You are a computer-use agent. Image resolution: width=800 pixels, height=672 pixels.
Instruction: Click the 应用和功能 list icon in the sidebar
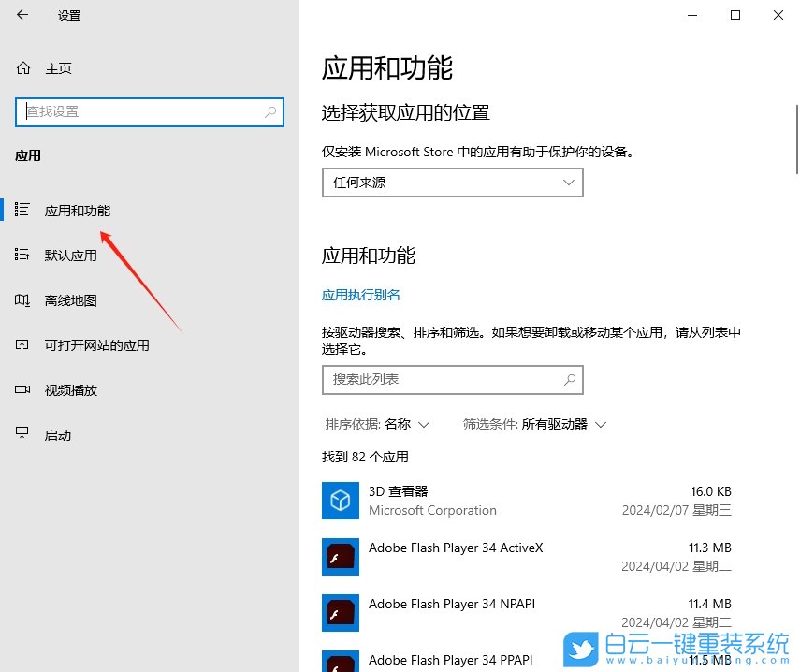coord(23,210)
